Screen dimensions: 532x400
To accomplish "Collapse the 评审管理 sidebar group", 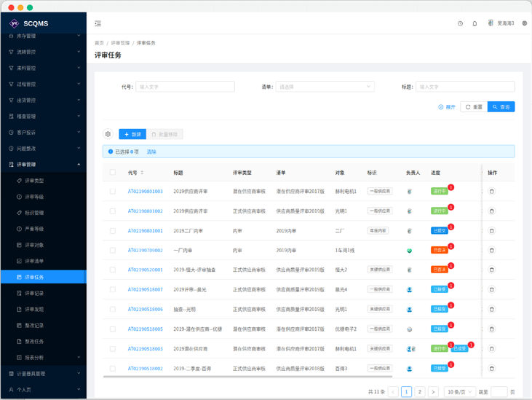I will coord(44,165).
